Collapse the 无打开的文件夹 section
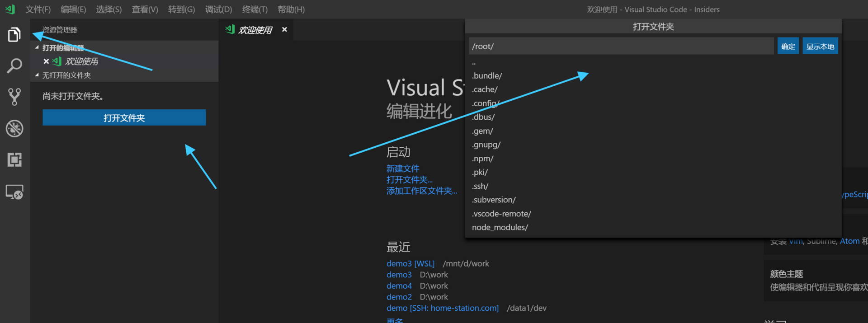Image resolution: width=868 pixels, height=323 pixels. click(37, 75)
